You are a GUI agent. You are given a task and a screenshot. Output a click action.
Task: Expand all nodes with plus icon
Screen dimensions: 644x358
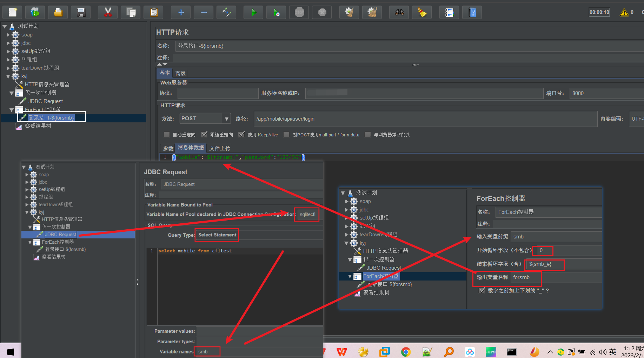click(x=181, y=13)
